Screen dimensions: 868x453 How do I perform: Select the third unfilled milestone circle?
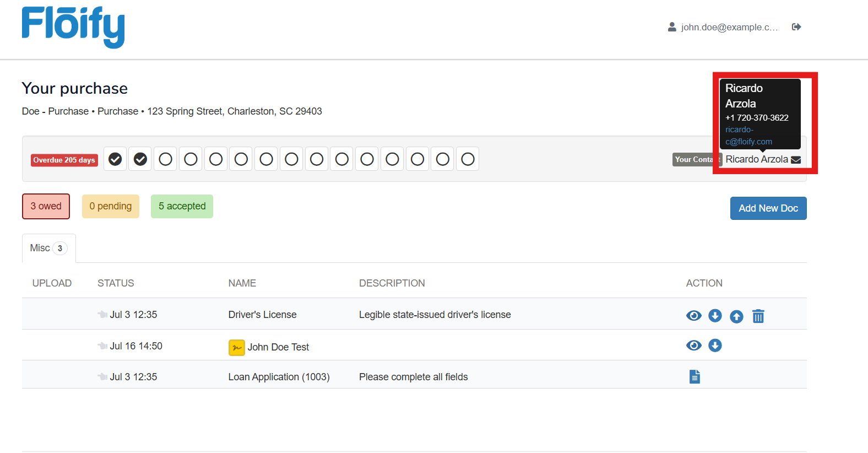216,159
